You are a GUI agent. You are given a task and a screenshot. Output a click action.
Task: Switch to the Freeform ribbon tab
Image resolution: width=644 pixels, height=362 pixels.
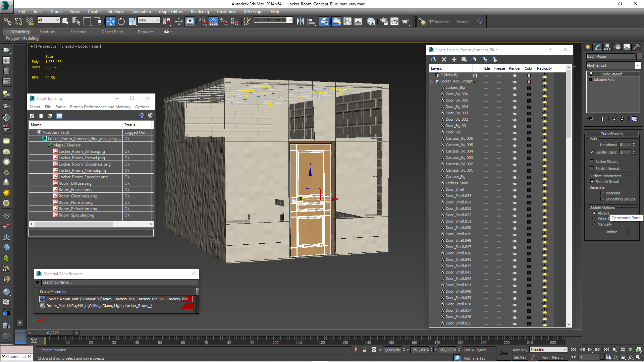[x=48, y=32]
